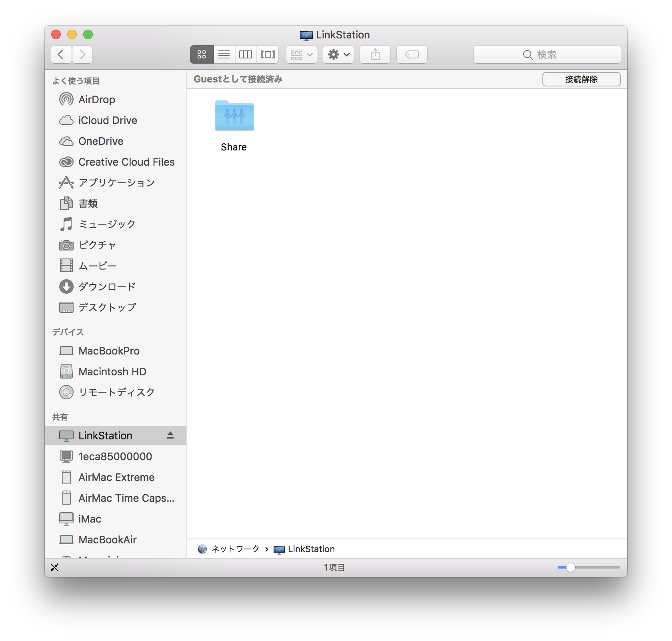Select MacBookPro under デバイス
This screenshot has height=641, width=672.
click(116, 351)
